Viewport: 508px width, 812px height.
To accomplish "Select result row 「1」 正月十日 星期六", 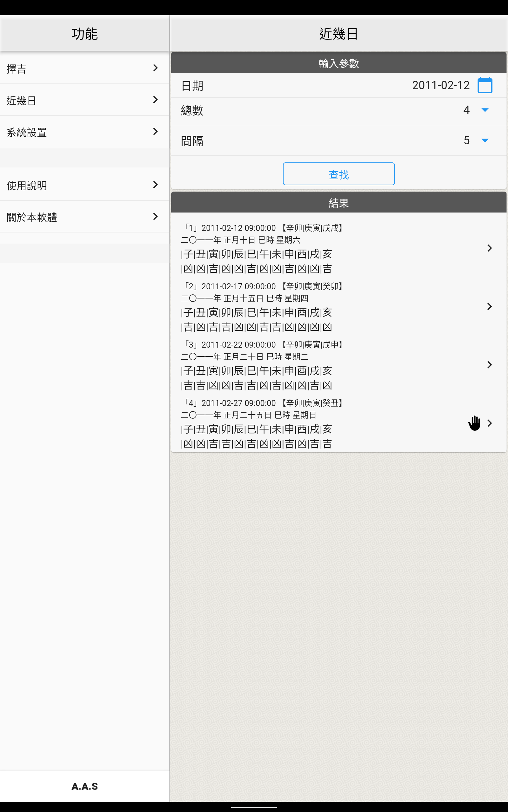I will pos(339,248).
